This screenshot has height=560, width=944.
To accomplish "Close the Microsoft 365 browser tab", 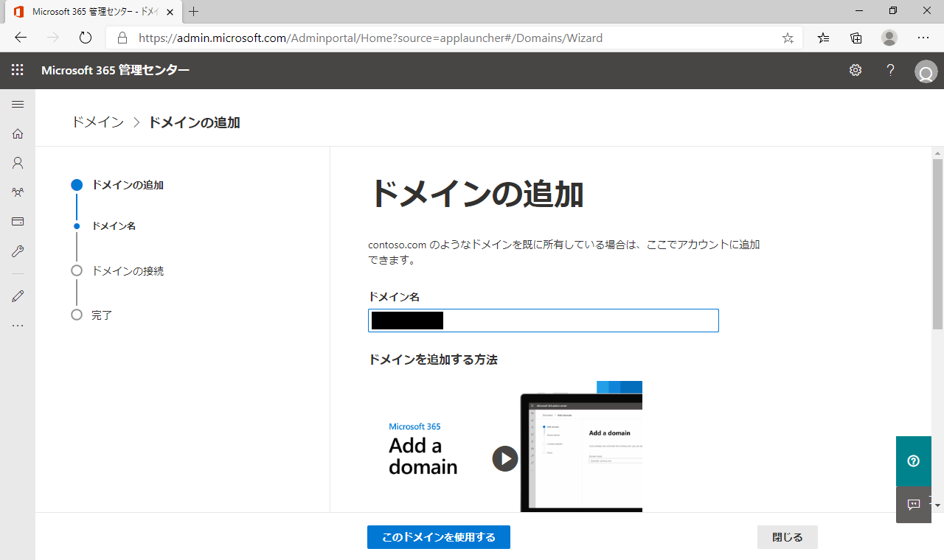I will click(x=170, y=12).
